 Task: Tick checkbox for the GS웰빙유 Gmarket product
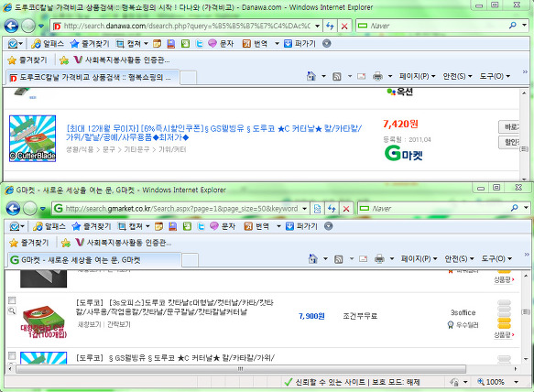(x=12, y=356)
